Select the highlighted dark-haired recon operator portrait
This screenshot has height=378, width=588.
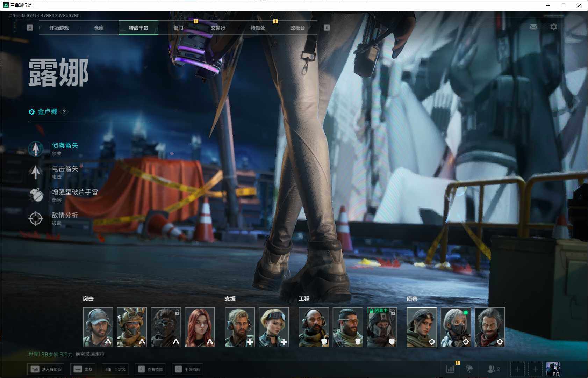[422, 327]
